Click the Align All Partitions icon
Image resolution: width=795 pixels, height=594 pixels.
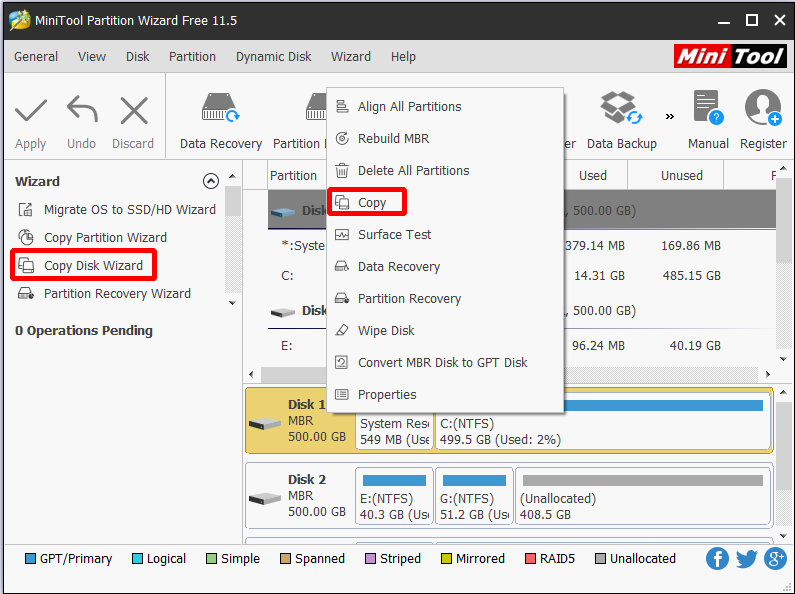coord(342,106)
